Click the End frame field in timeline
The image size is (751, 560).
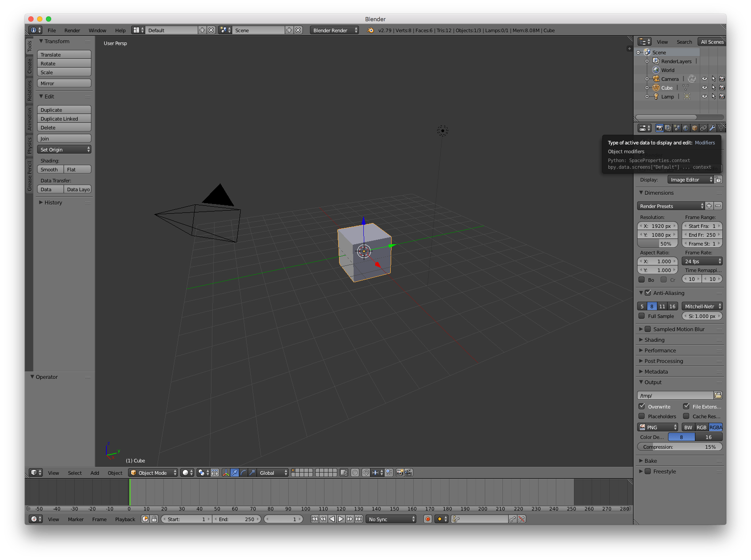tap(237, 519)
